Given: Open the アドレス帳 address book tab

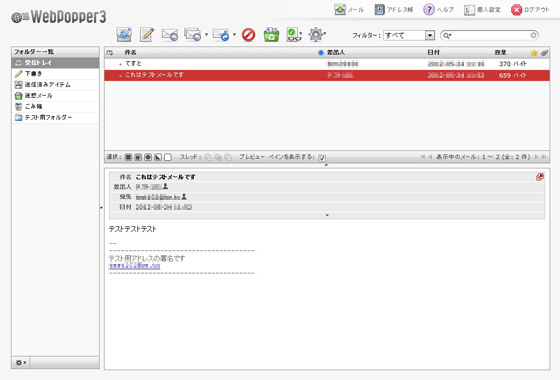Looking at the screenshot, I should (x=394, y=10).
